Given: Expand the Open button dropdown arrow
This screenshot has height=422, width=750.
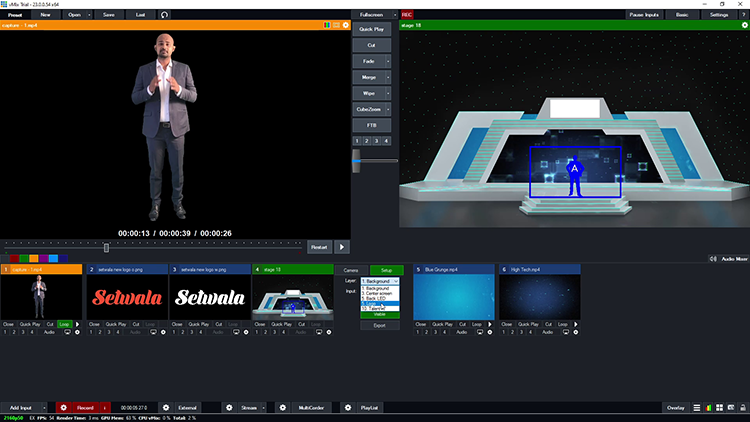Looking at the screenshot, I should click(x=90, y=15).
